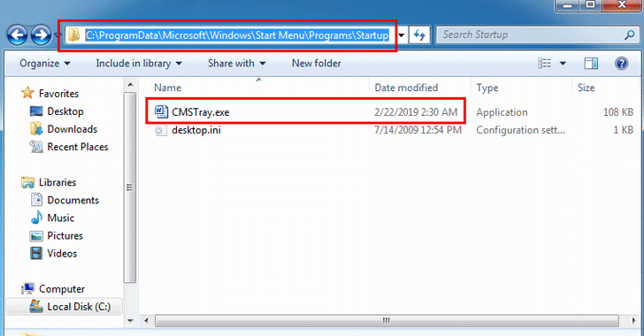Click the Local Disk (C:) drive icon
644x336 pixels.
[x=36, y=307]
